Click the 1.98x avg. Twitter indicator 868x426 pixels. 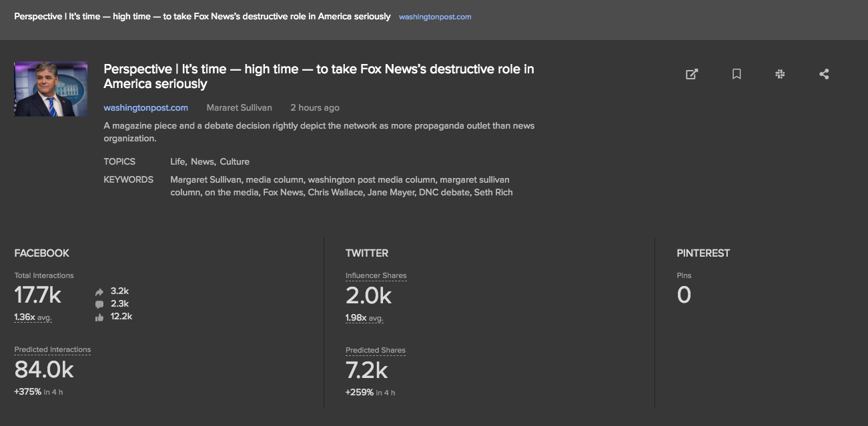point(364,318)
